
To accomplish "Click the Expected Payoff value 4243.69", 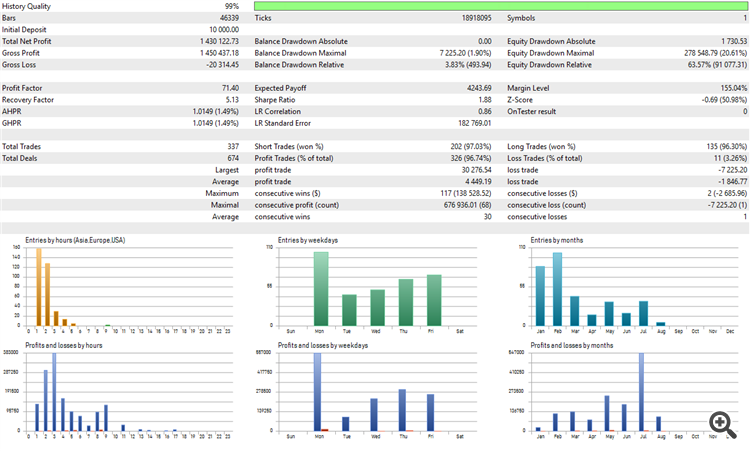I will (x=479, y=88).
